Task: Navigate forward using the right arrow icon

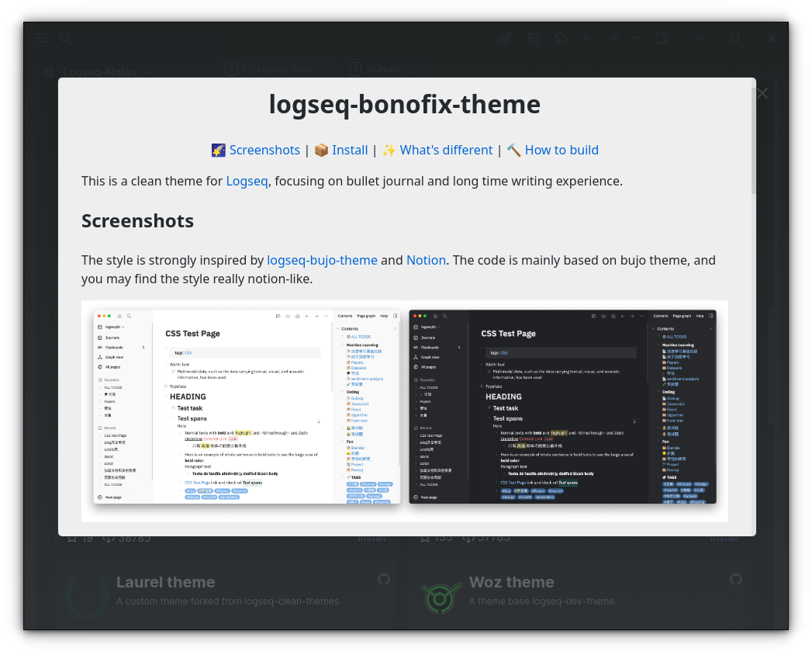Action: pyautogui.click(x=612, y=37)
